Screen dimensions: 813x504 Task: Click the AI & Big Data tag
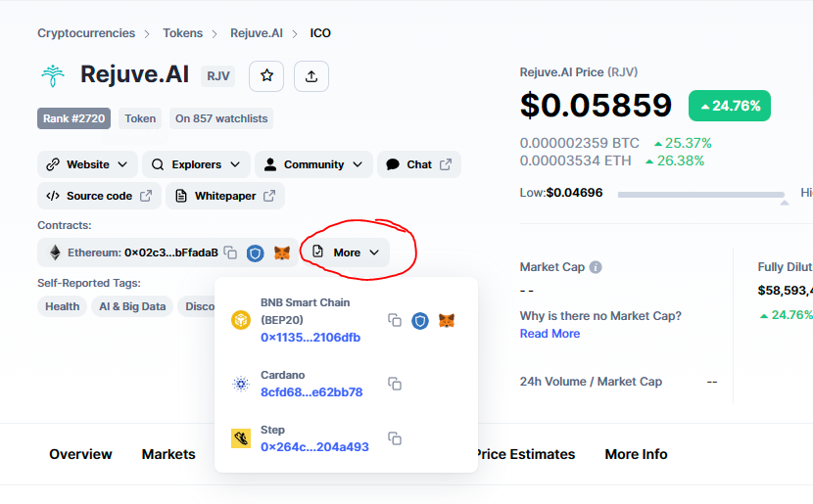132,306
